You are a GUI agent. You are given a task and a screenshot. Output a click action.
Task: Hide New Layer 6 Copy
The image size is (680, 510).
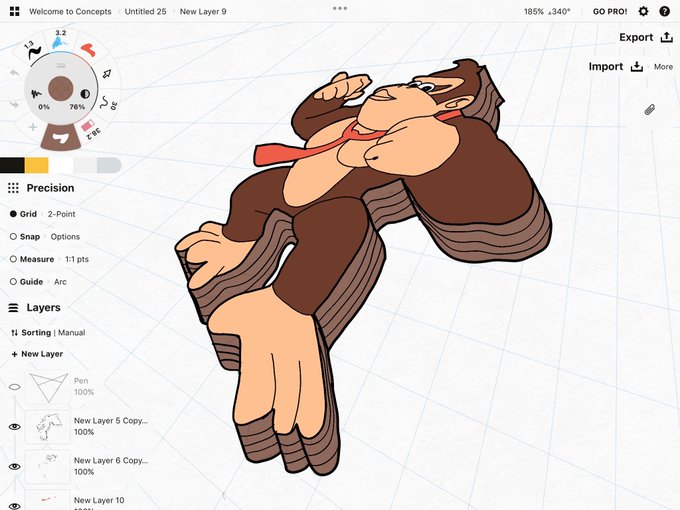tap(14, 467)
